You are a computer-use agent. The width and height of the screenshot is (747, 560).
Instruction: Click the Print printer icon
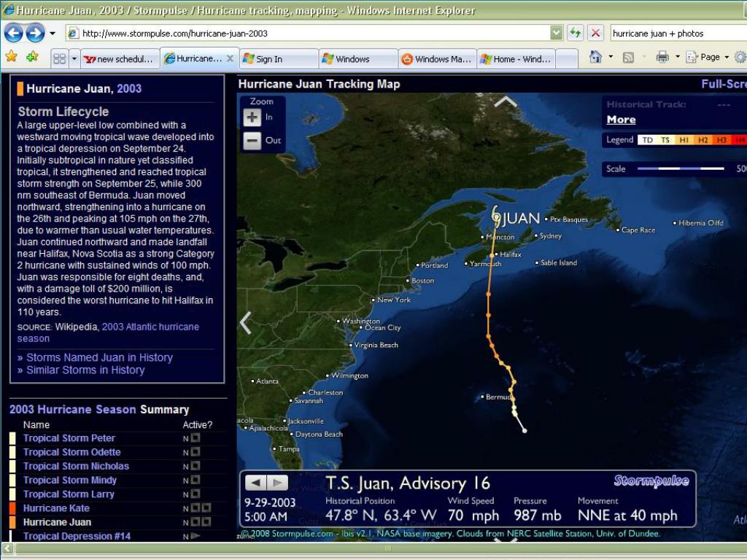[x=662, y=57]
